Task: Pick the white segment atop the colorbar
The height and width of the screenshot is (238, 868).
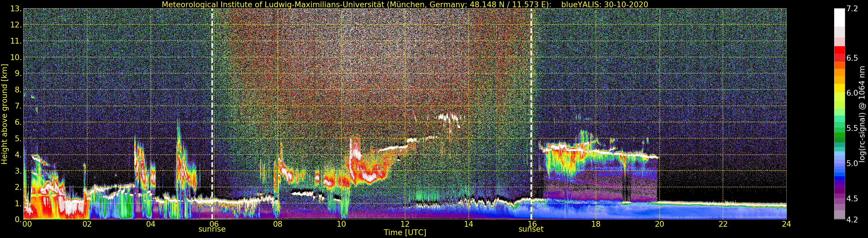Action: point(839,18)
